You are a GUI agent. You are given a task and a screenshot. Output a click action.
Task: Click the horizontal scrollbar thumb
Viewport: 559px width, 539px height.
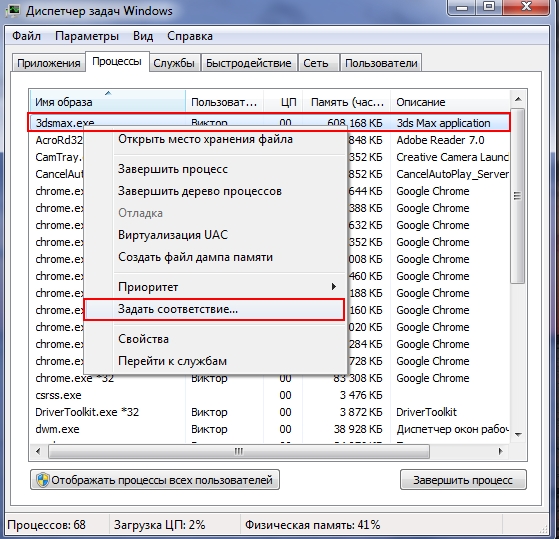click(239, 451)
